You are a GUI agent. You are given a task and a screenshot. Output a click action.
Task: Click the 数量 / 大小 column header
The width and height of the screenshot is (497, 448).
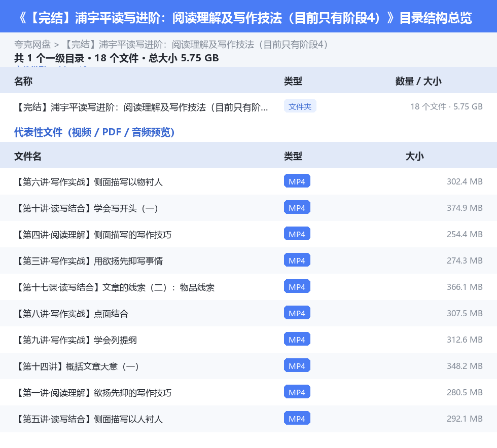[x=418, y=81]
